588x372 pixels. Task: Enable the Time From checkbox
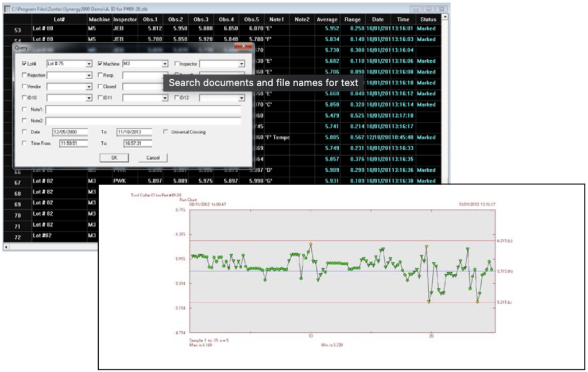point(24,143)
